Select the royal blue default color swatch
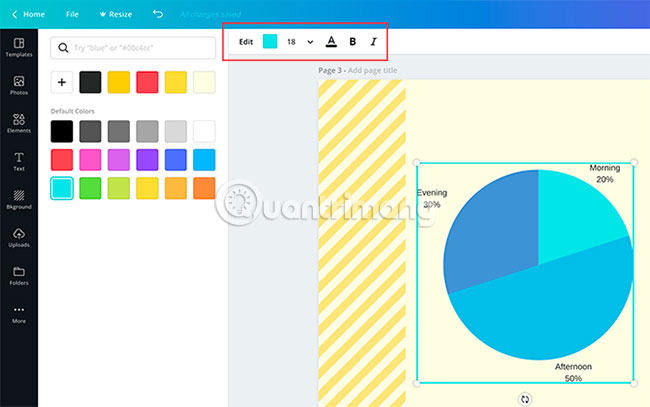Image resolution: width=650 pixels, height=407 pixels. coord(176,160)
